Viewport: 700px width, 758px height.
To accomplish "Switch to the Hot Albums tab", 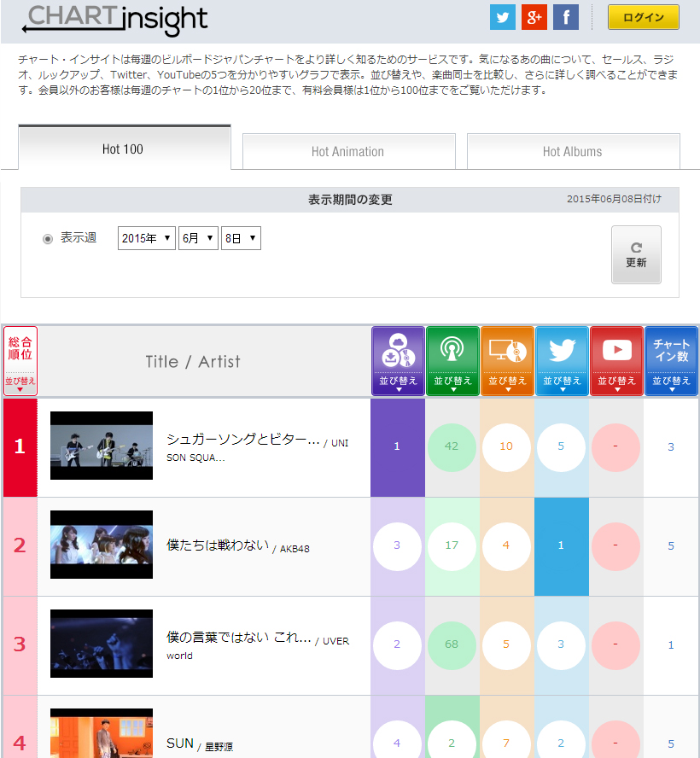I will [573, 151].
